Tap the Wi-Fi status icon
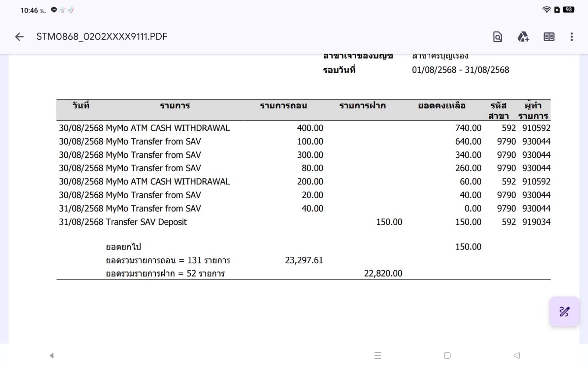588x367 pixels. (546, 10)
